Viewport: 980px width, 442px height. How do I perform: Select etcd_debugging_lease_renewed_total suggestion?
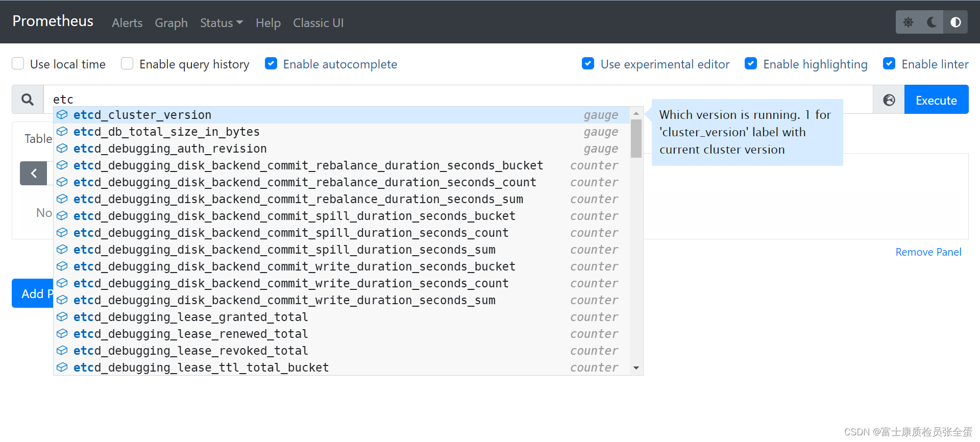click(x=341, y=334)
